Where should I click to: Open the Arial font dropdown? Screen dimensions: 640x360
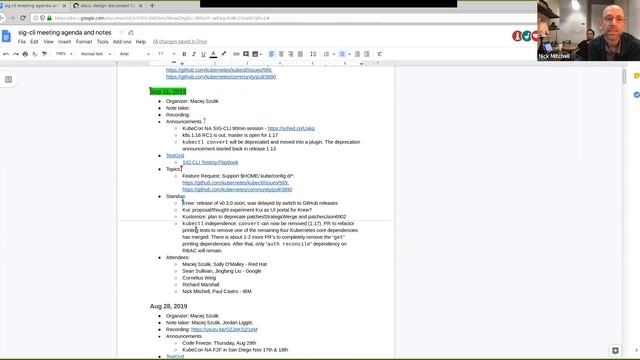[135, 54]
